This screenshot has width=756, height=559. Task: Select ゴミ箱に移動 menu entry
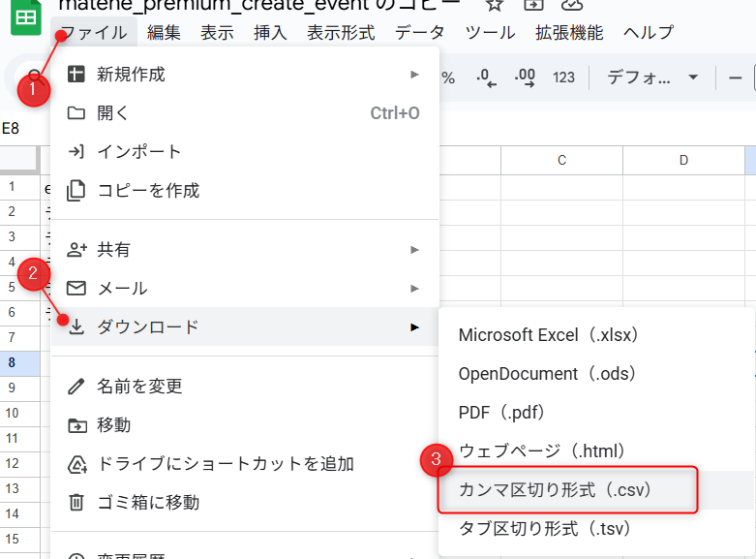tap(148, 503)
